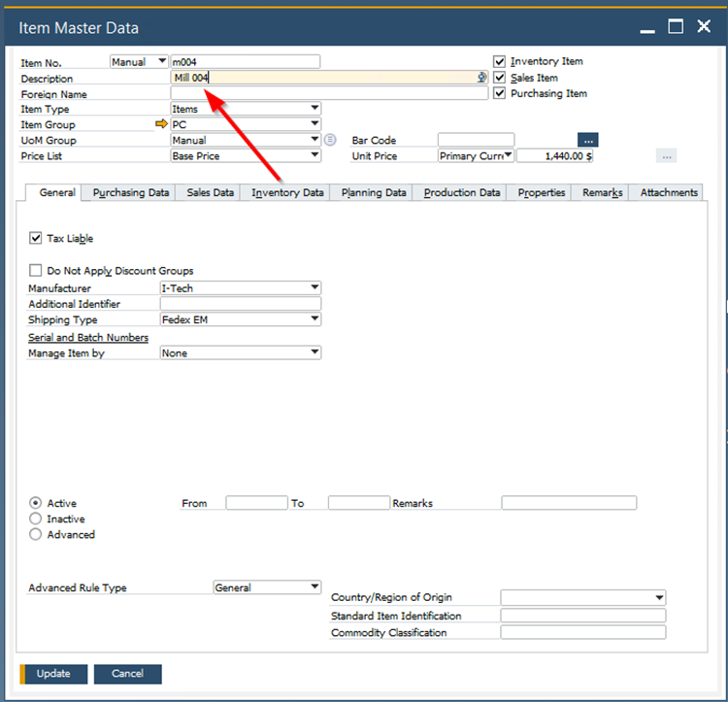Viewport: 728px width, 702px height.
Task: Minimize the Item Master Data window
Action: pos(647,31)
